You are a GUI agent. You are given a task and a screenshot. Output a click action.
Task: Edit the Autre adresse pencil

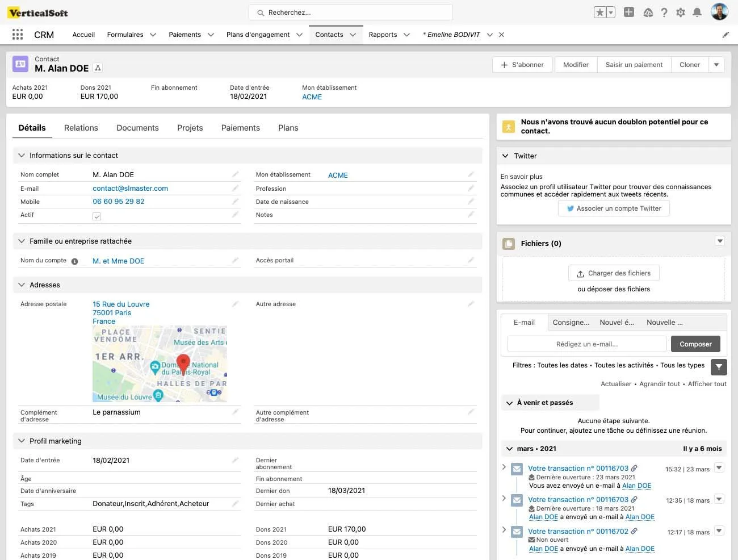471,304
